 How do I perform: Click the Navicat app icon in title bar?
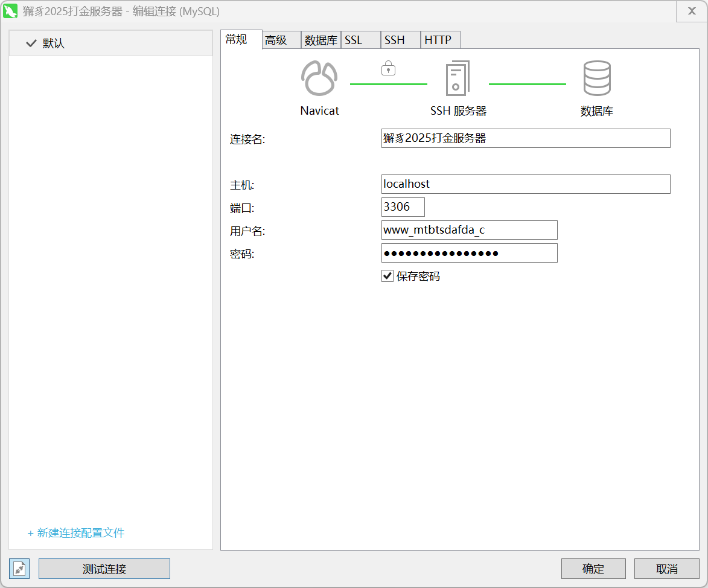point(11,11)
